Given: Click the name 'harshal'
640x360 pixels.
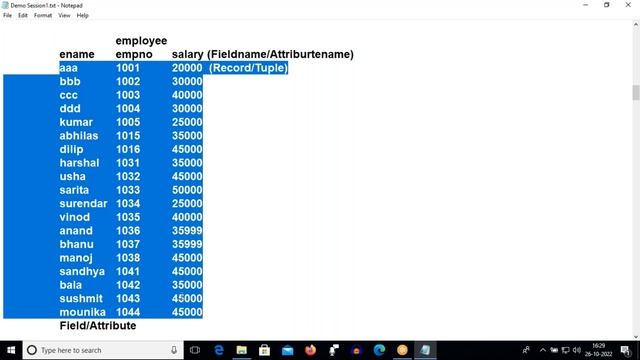Looking at the screenshot, I should click(79, 163).
